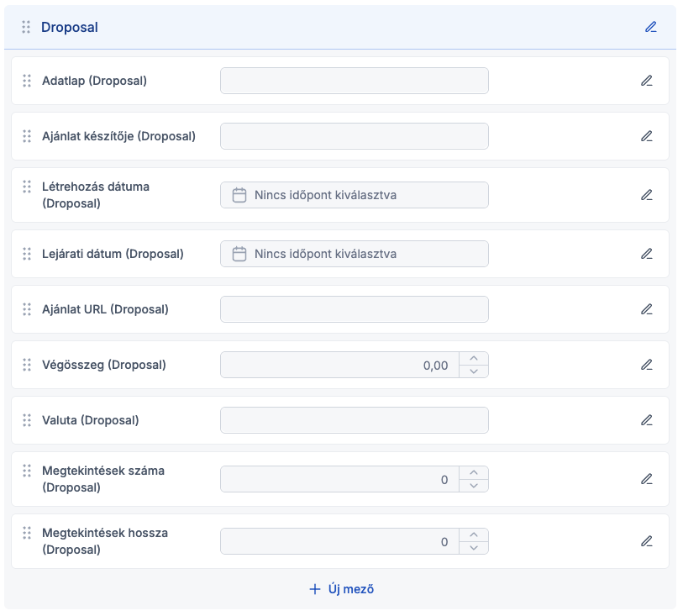
Task: Click the pencil icon for Ajánlat készítője
Action: tap(646, 136)
